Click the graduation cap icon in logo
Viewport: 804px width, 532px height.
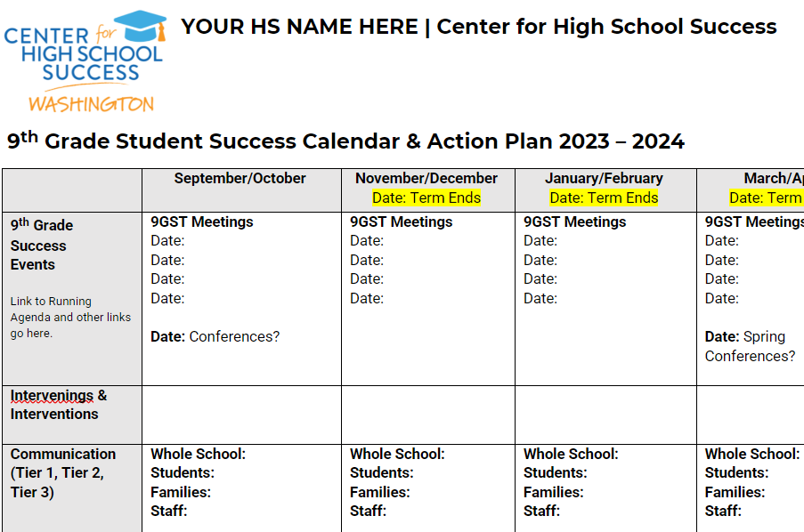point(141,26)
